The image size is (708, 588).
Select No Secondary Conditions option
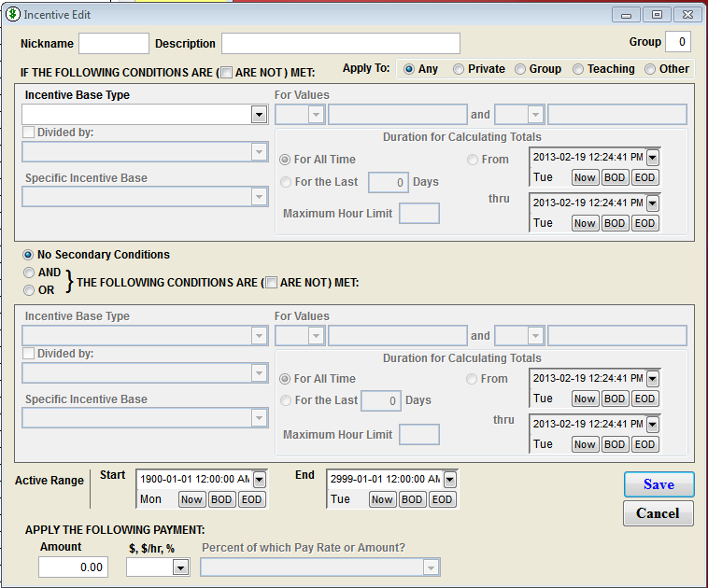[28, 255]
